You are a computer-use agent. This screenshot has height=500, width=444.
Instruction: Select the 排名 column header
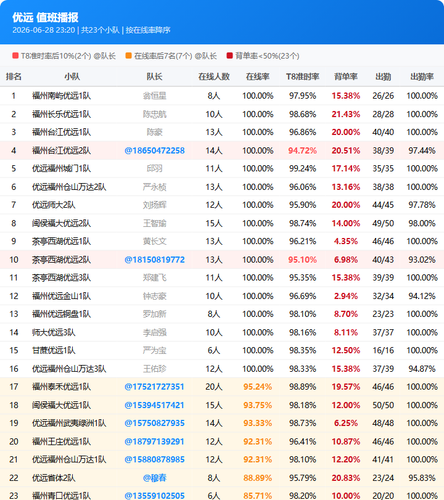[x=14, y=77]
